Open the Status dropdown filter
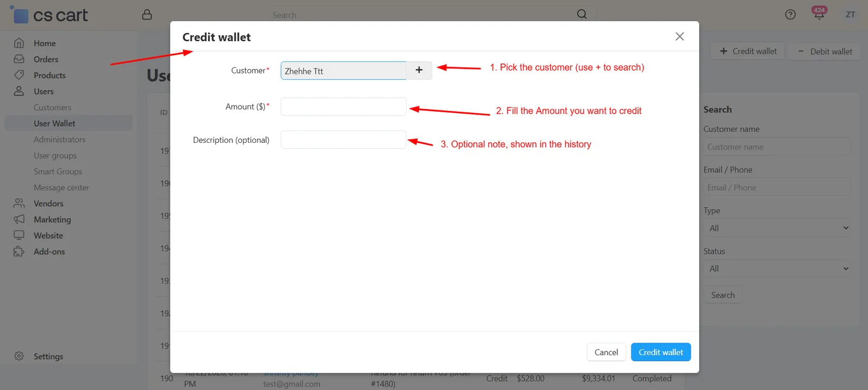 coord(777,268)
